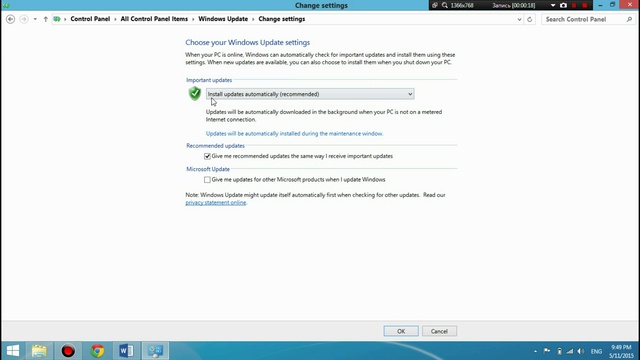Click the battery status tray icon
The height and width of the screenshot is (360, 640).
pos(559,351)
